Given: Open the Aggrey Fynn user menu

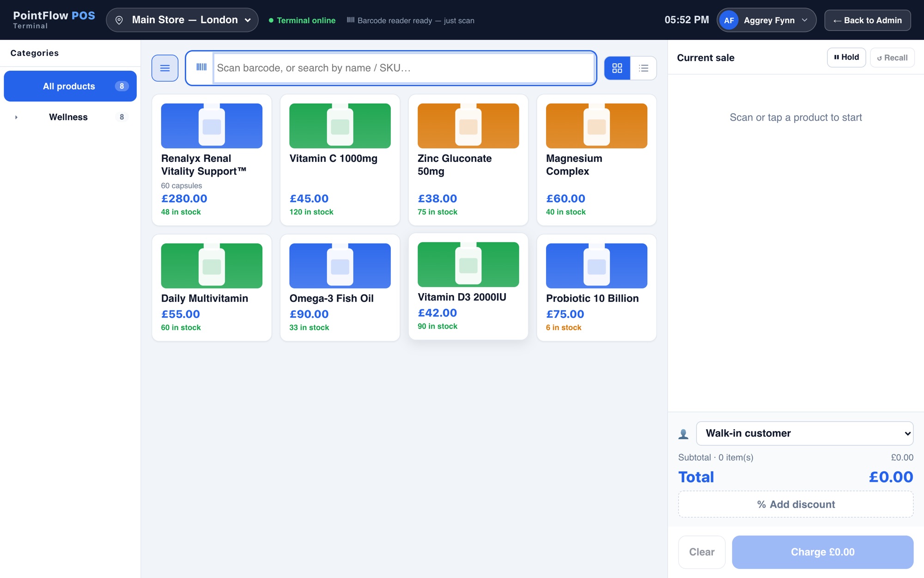Looking at the screenshot, I should click(x=766, y=20).
